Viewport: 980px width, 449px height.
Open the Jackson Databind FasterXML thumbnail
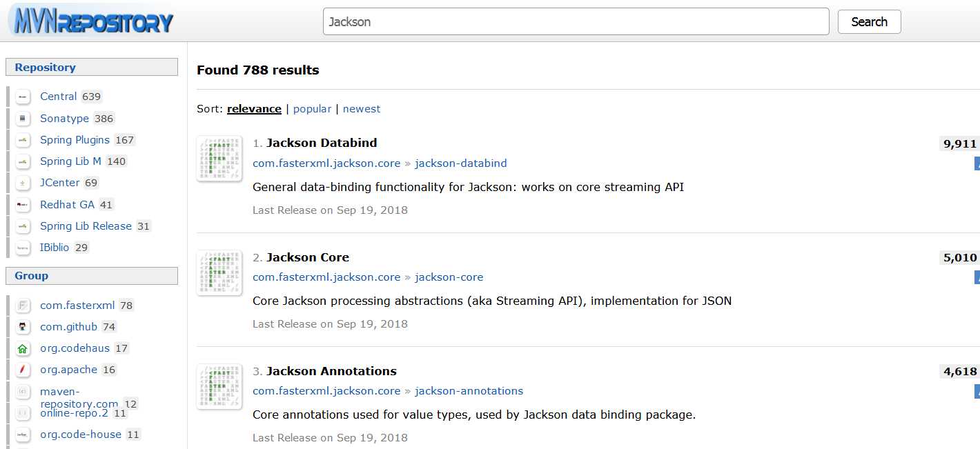219,159
